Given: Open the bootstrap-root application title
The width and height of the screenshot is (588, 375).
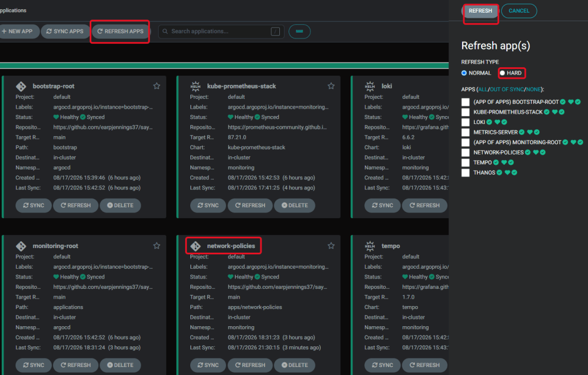Looking at the screenshot, I should [53, 86].
